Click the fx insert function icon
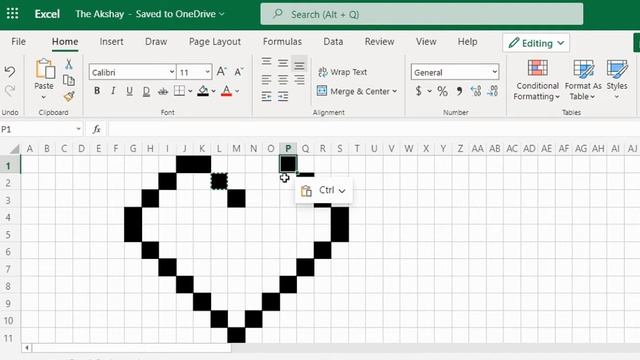Viewport: 640px width, 360px height. coord(97,129)
